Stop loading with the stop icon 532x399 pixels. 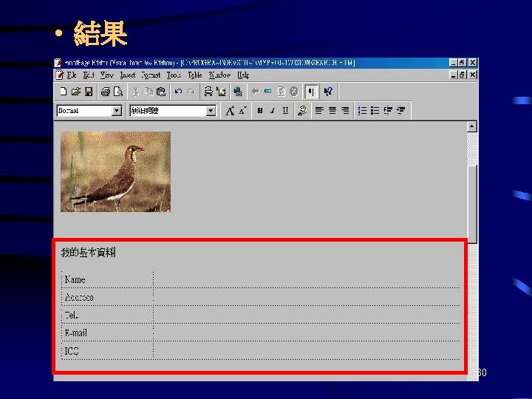point(294,92)
